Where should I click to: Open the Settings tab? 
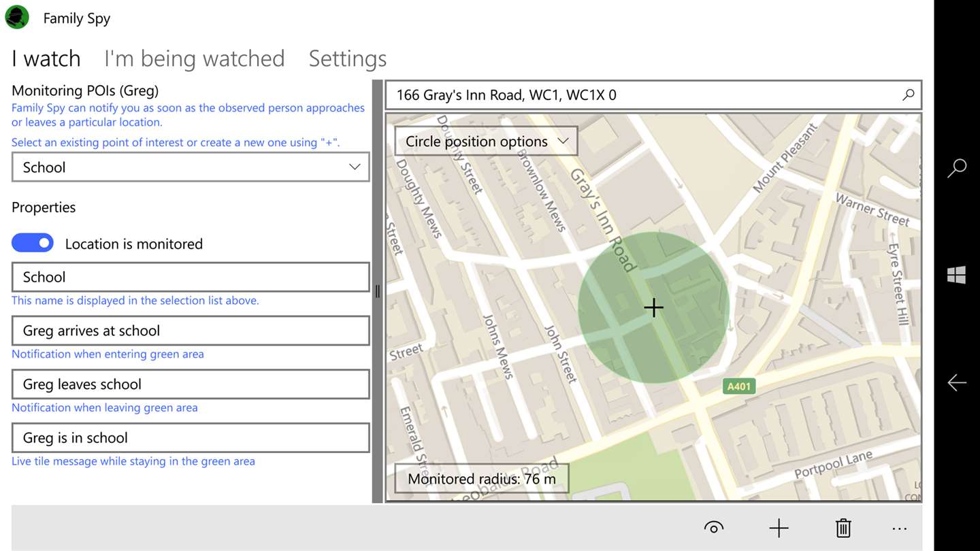click(x=347, y=59)
